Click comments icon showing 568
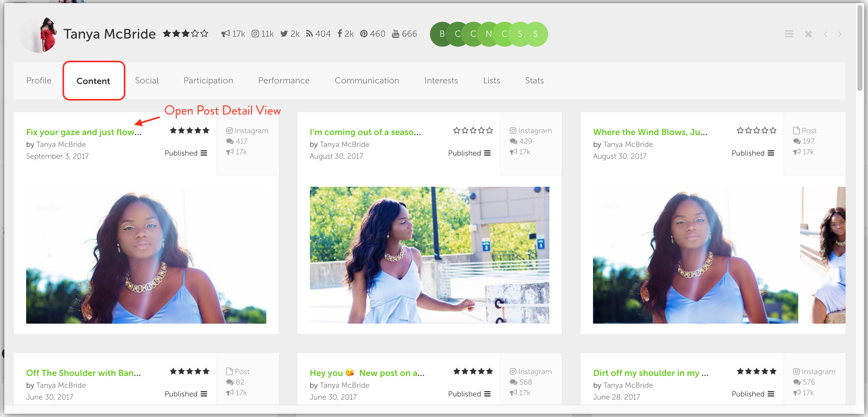868x417 pixels. click(514, 382)
